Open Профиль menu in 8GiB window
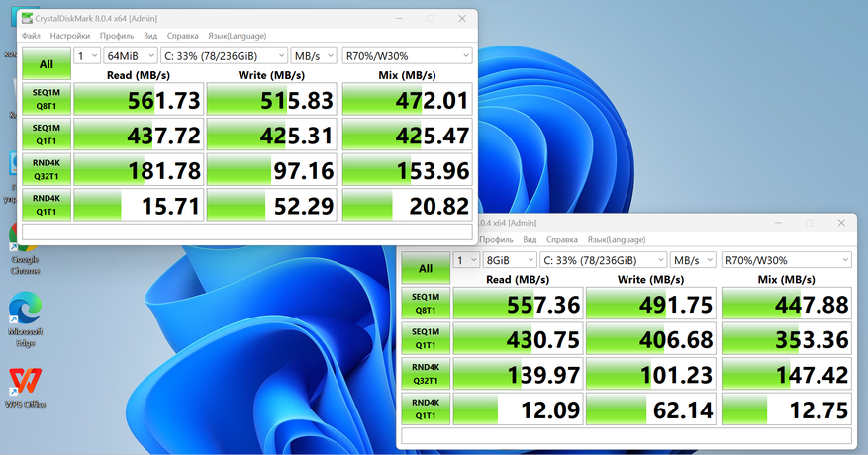This screenshot has height=455, width=868. (x=496, y=239)
